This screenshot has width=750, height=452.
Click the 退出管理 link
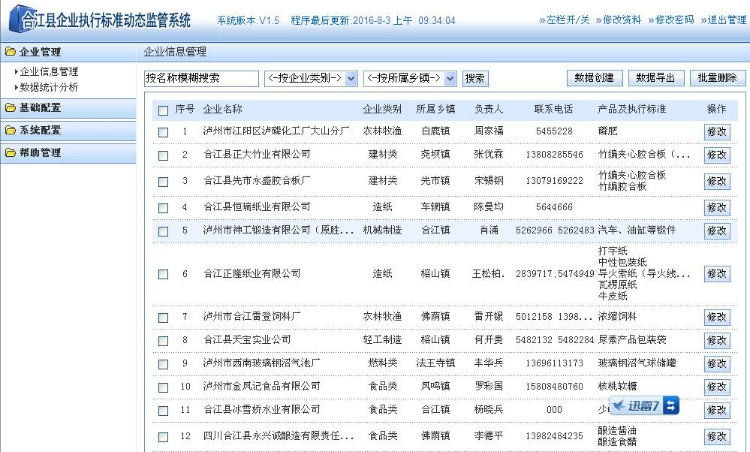pyautogui.click(x=727, y=20)
